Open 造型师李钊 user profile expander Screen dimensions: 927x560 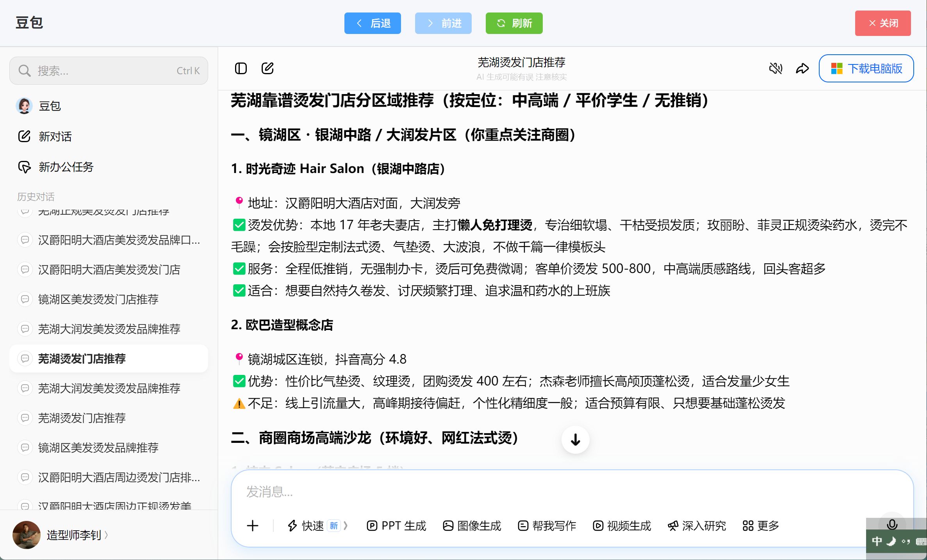[77, 535]
